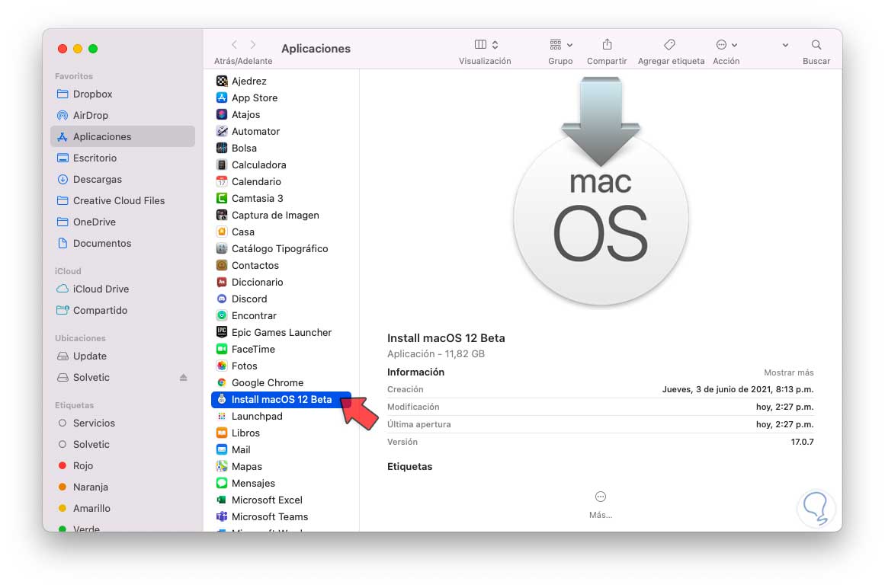Viewport: 885px width, 588px height.
Task: Filter by Amarillo yellow tag
Action: coord(123,509)
